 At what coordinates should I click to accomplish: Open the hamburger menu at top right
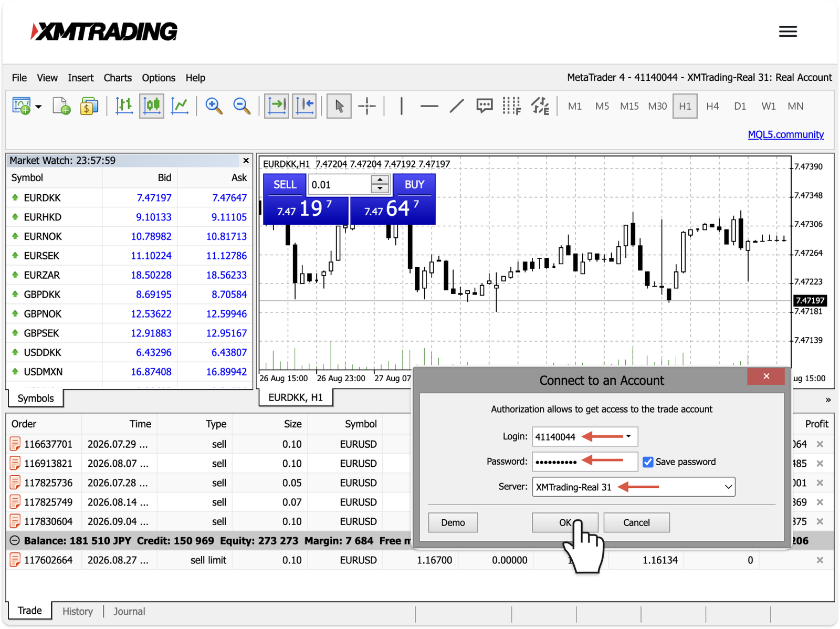pos(787,32)
